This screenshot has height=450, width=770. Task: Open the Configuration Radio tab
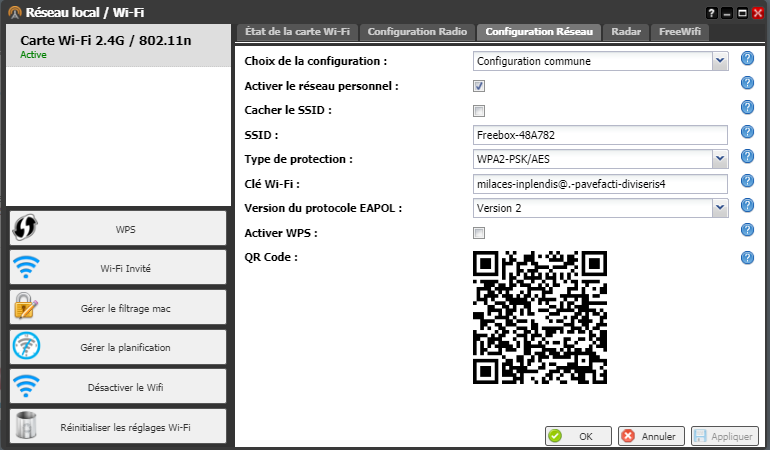417,32
